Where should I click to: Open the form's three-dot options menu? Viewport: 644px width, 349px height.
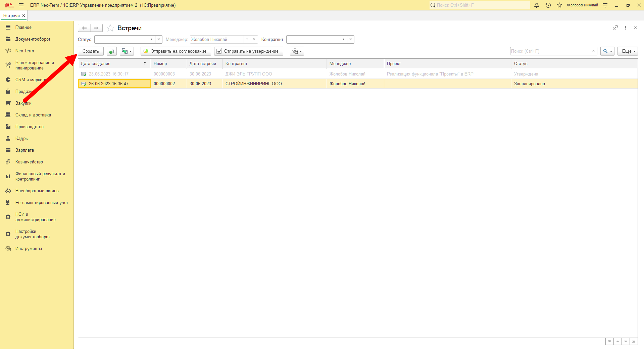625,28
